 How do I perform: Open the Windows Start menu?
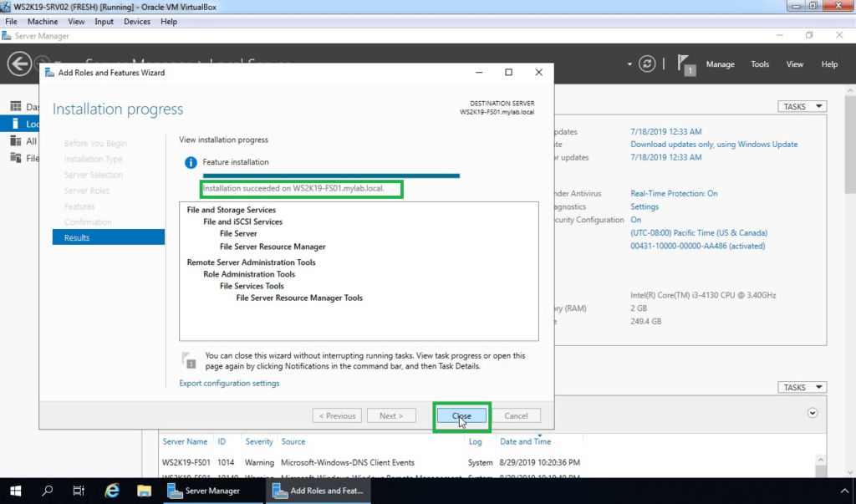[x=15, y=491]
